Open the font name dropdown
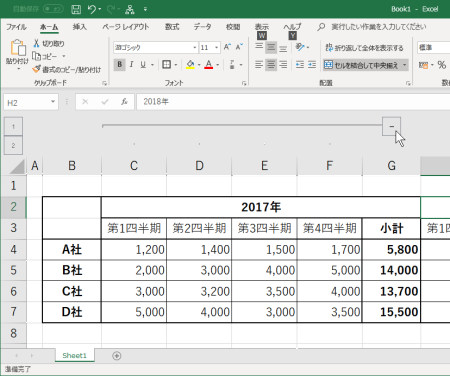The width and height of the screenshot is (450, 376). (195, 48)
